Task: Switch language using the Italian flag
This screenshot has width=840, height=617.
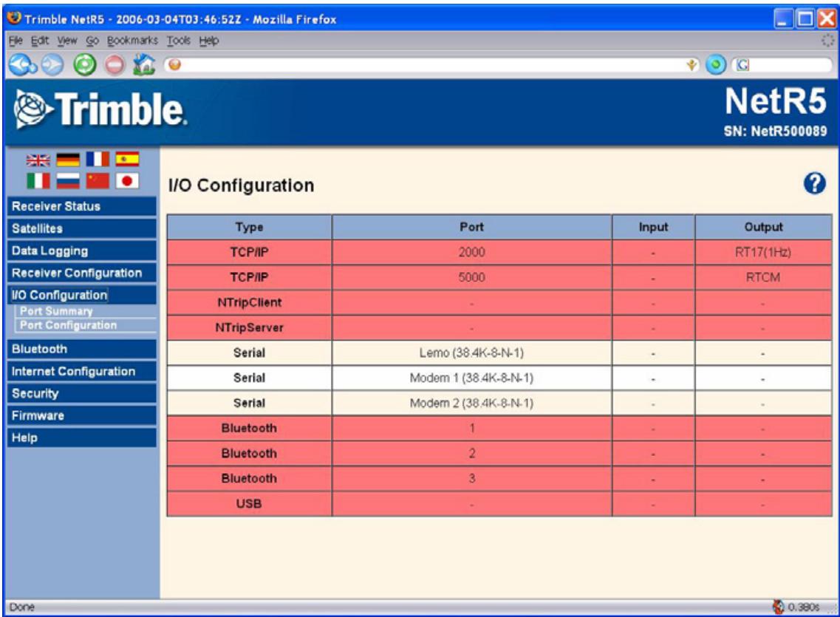Action: pos(38,181)
